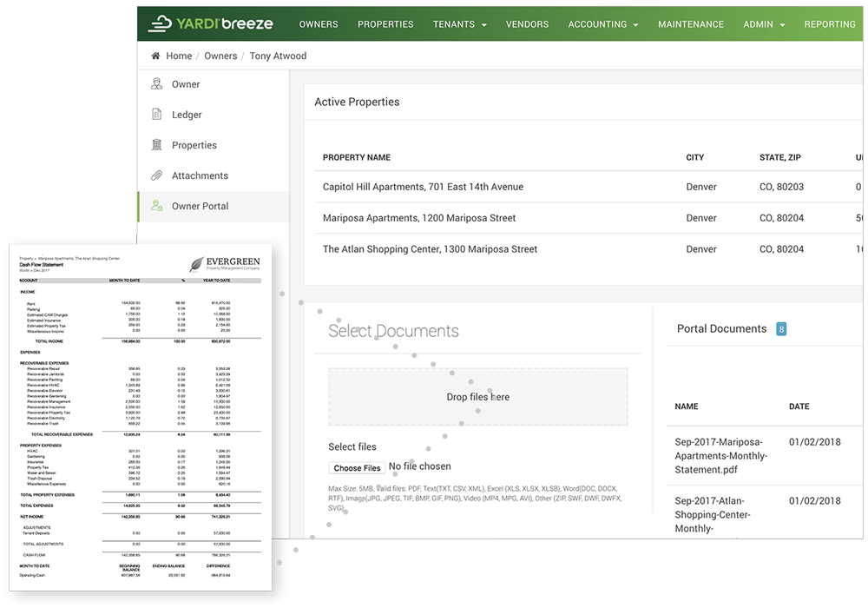Image resolution: width=868 pixels, height=608 pixels.
Task: Open the Ledger section via its sidebar icon
Action: point(158,114)
